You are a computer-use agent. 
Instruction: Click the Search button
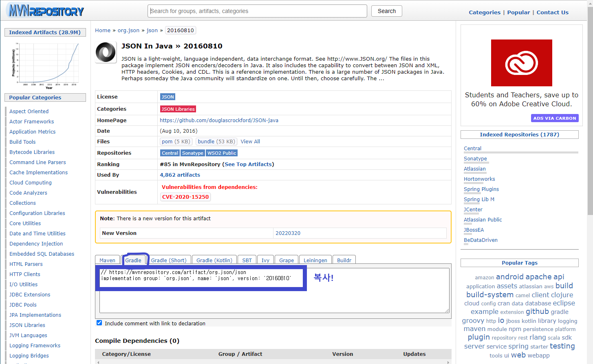click(x=387, y=11)
